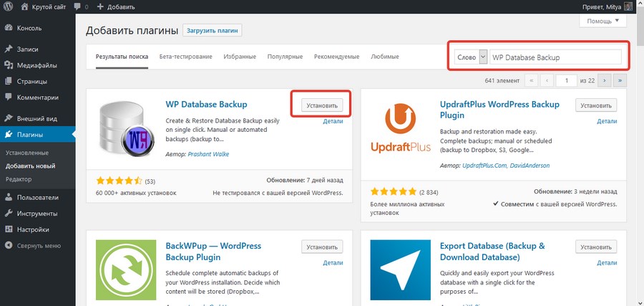Go to the last results page
The height and width of the screenshot is (306, 644).
tap(620, 80)
